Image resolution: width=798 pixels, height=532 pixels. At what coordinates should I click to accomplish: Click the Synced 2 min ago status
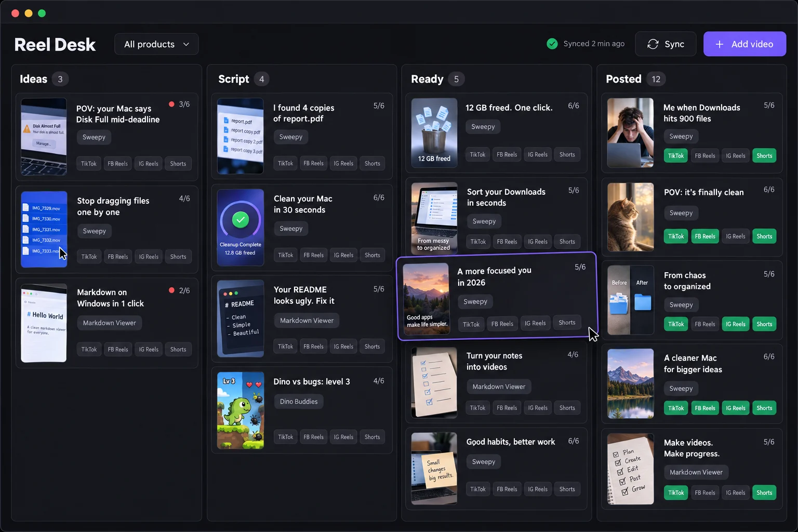click(586, 44)
